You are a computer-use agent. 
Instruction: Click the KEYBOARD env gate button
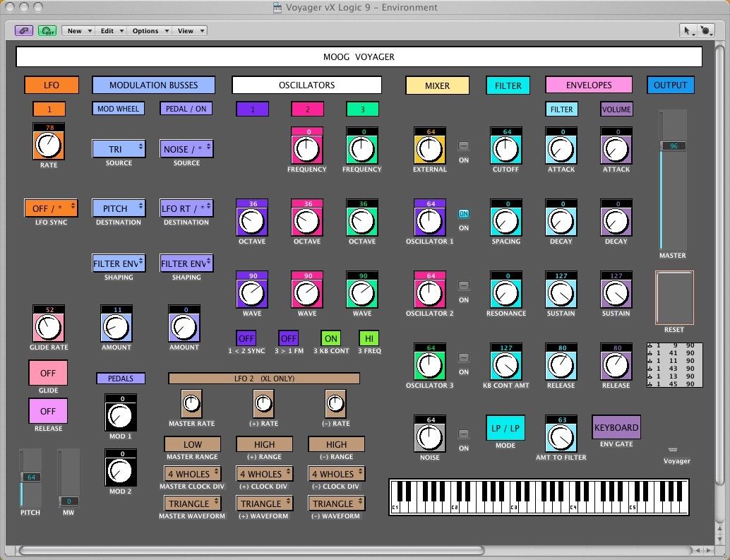(615, 427)
